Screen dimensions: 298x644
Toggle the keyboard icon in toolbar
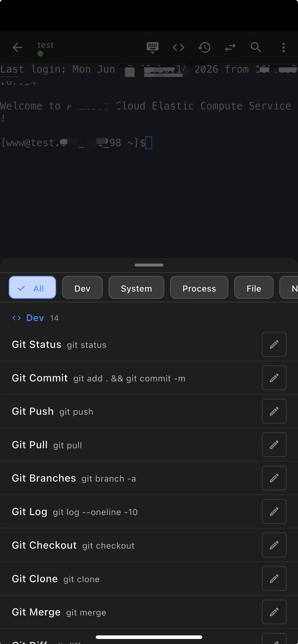(x=153, y=47)
